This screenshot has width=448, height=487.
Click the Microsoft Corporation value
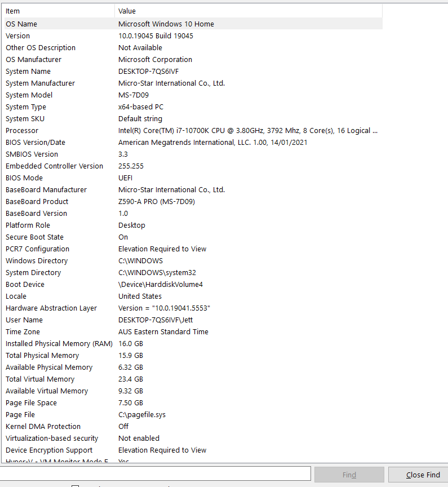(155, 59)
